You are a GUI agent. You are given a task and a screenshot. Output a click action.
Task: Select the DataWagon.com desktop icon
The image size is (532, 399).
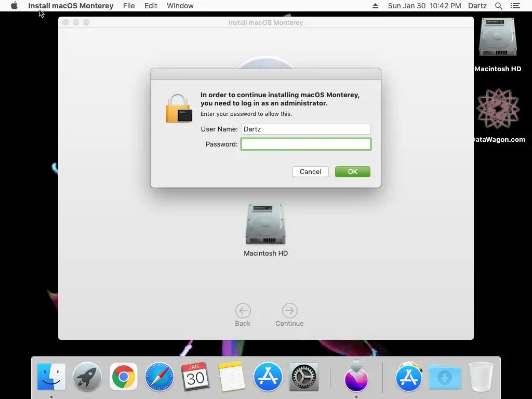(498, 115)
